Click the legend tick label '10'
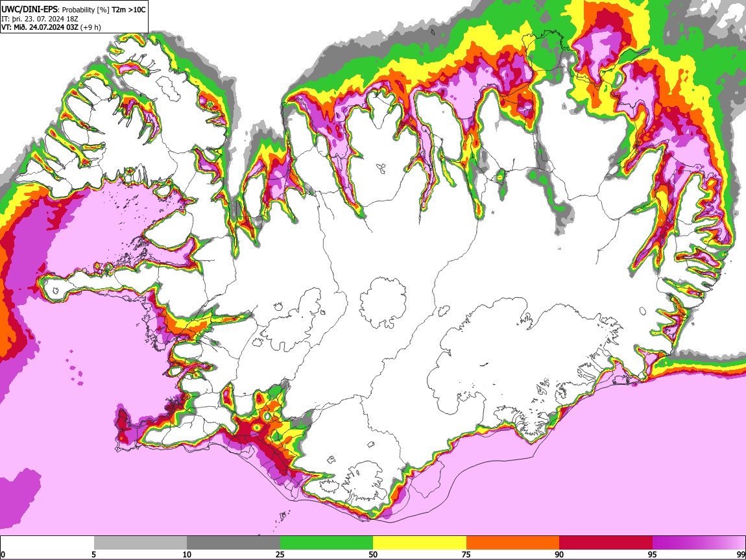 click(187, 554)
